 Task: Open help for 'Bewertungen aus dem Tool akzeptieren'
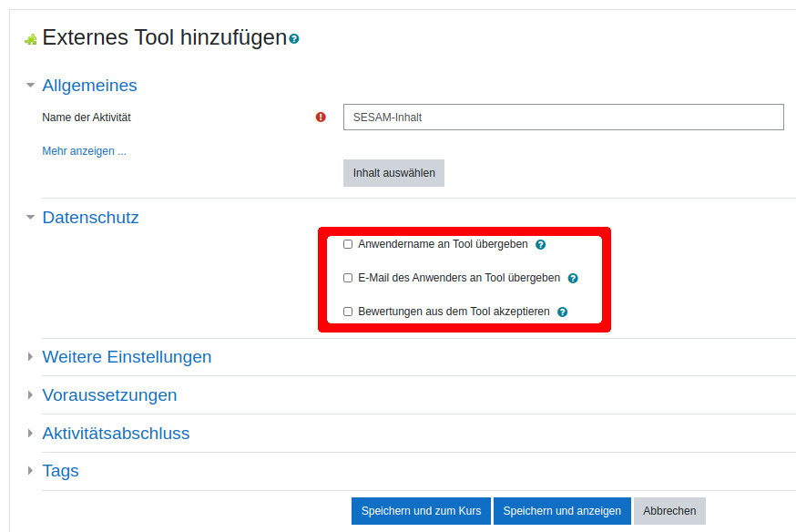tap(562, 312)
